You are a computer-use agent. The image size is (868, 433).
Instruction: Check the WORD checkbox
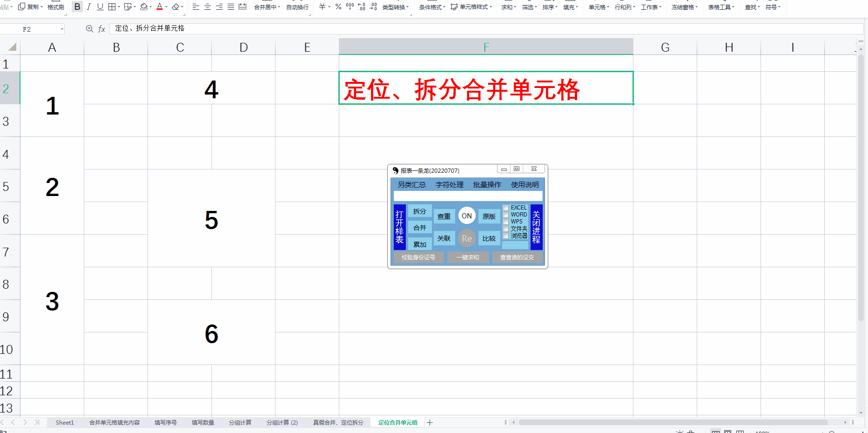[x=506, y=215]
